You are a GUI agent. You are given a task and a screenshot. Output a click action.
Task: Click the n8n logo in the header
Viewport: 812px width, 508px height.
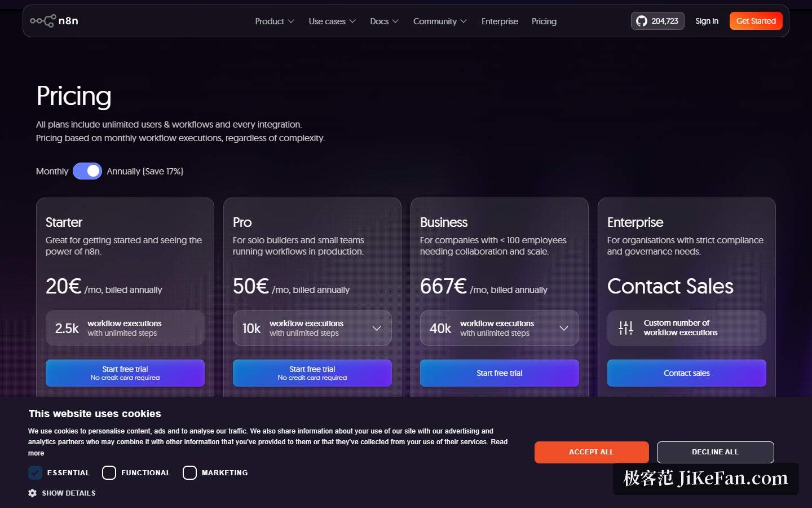tap(54, 21)
